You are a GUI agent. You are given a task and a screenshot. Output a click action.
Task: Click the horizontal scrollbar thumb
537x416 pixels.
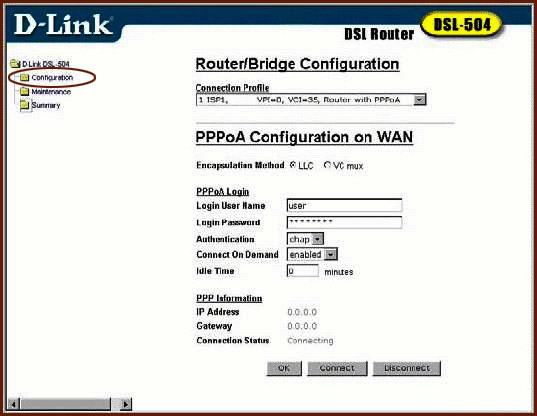coord(65,404)
